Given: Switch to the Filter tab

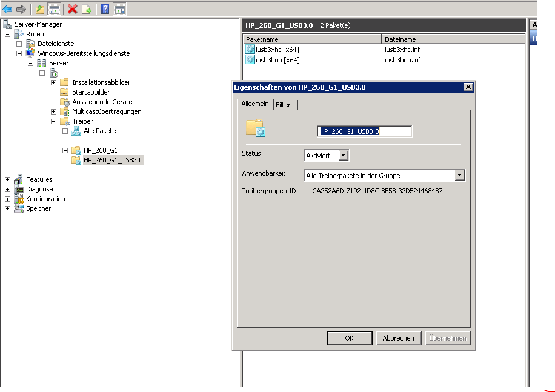Looking at the screenshot, I should 285,105.
